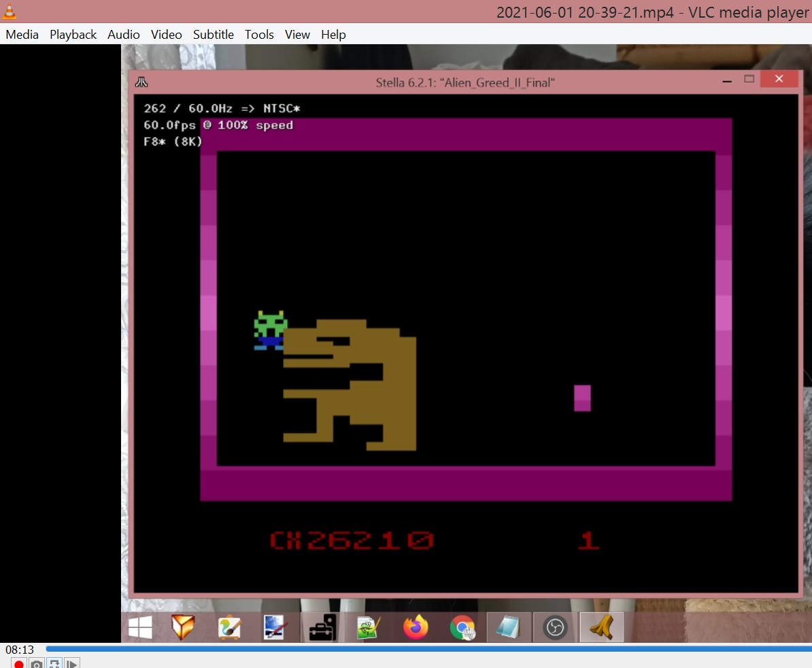Viewport: 812px width, 668px height.
Task: Take a snapshot with the camera icon
Action: pos(37,663)
